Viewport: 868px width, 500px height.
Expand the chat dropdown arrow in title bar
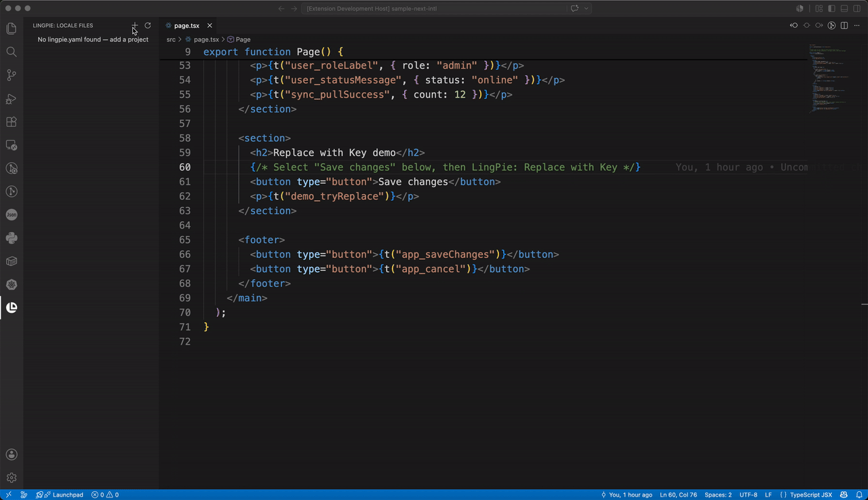pos(587,8)
